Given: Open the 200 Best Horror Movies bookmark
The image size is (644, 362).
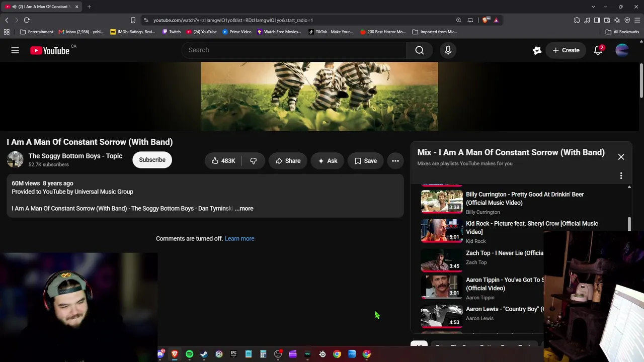Looking at the screenshot, I should pyautogui.click(x=383, y=32).
